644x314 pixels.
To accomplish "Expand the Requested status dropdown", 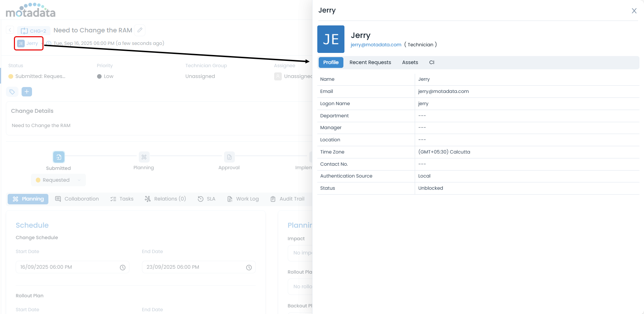I will (x=58, y=180).
